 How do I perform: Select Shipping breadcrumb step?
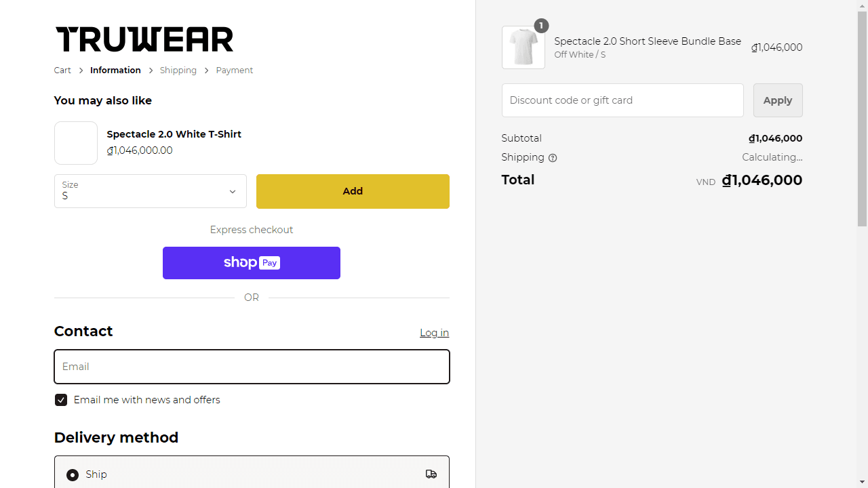click(178, 70)
